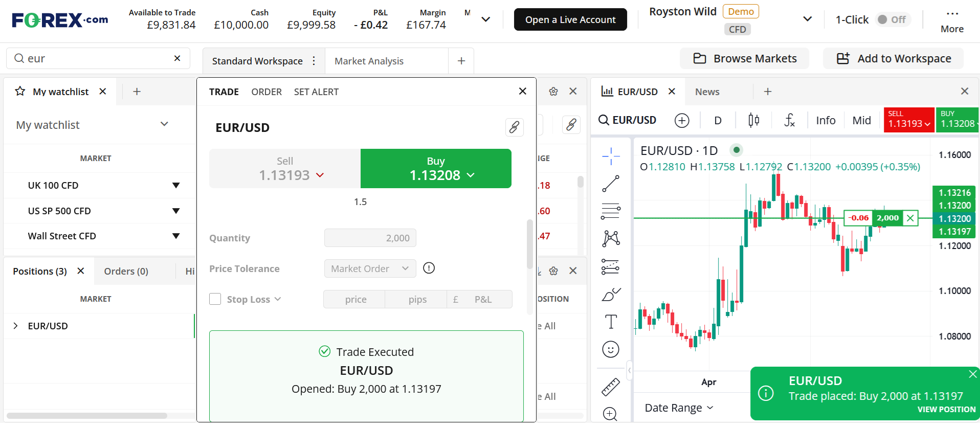Click the Stop Loss price field
This screenshot has width=980, height=427.
coord(355,299)
